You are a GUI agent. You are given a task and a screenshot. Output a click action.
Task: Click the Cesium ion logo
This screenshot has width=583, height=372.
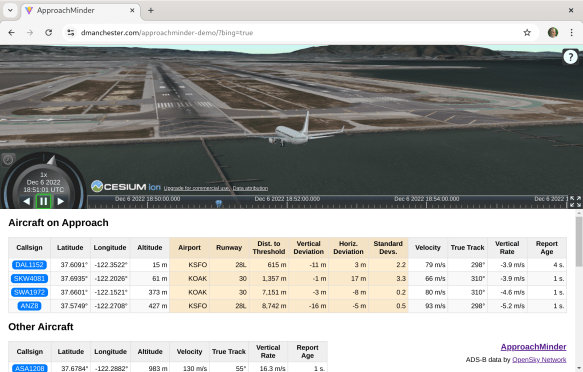point(126,187)
